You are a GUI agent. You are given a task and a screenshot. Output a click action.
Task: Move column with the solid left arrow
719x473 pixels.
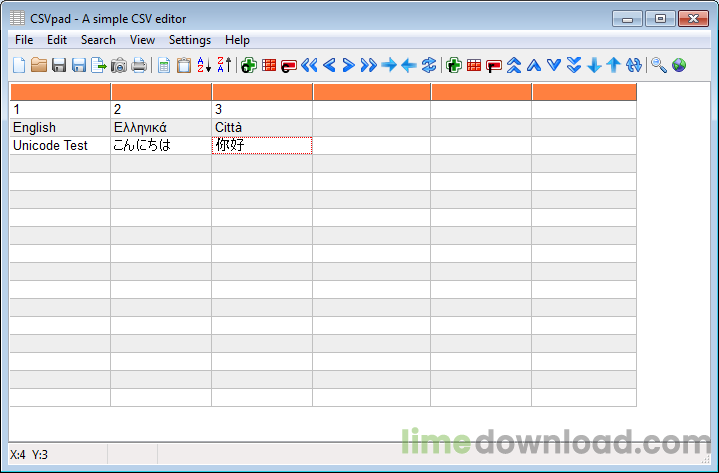click(x=409, y=66)
